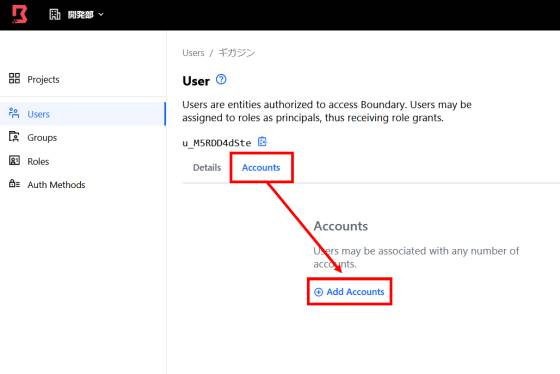560x374 pixels.
Task: Click the User page heading
Action: tap(196, 81)
